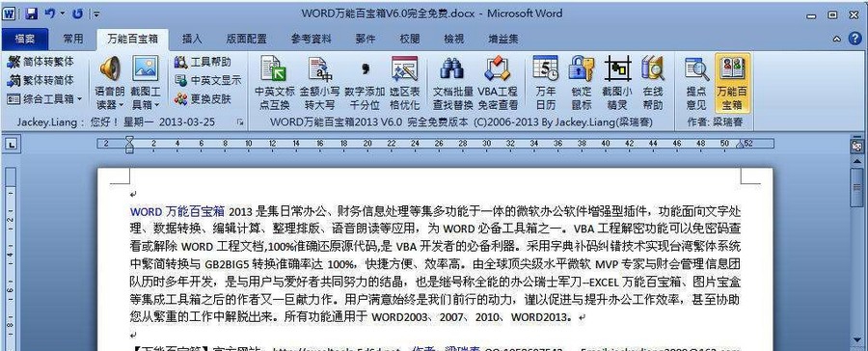Click the right indent marker on ruler
This screenshot has width=868, height=351.
click(x=740, y=145)
